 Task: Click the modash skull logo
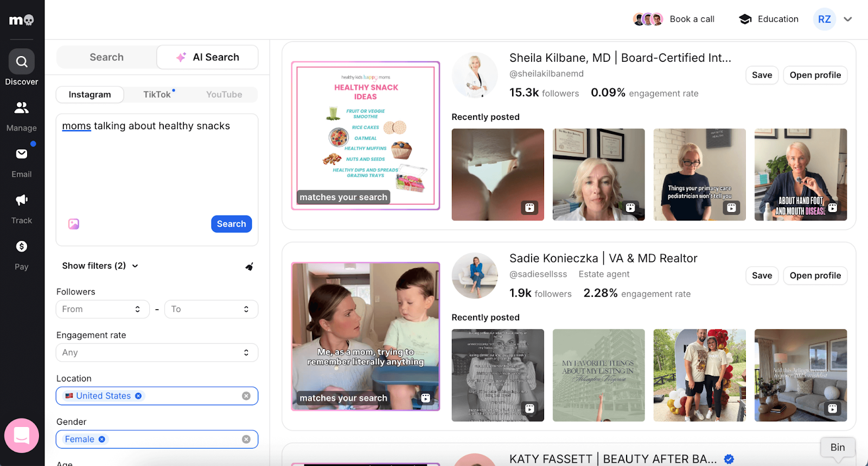22,20
